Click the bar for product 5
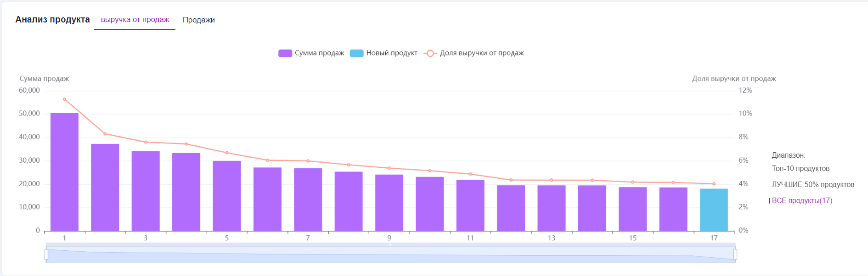The image size is (868, 276). (x=227, y=196)
